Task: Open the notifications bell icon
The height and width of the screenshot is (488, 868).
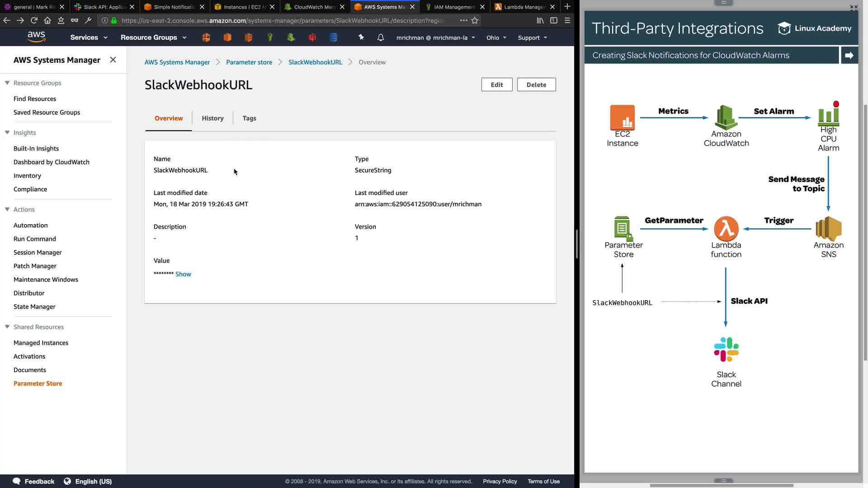Action: pos(381,38)
